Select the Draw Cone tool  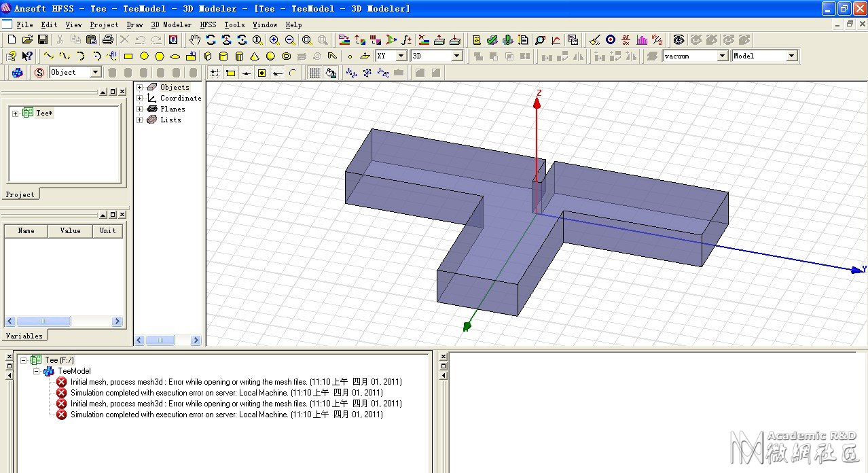point(255,56)
